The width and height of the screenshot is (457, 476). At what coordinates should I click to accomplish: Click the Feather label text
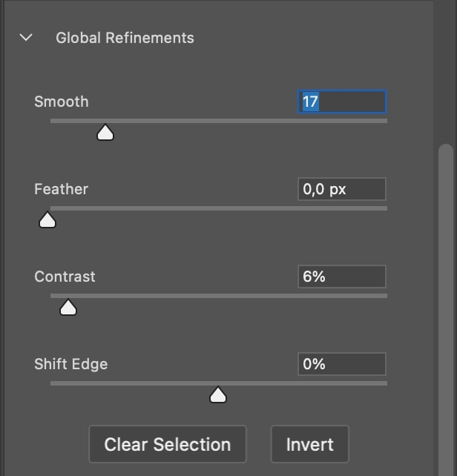click(62, 189)
